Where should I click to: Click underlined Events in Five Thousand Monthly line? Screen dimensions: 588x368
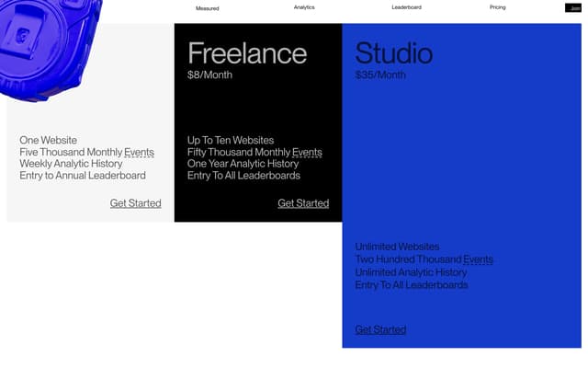[139, 152]
